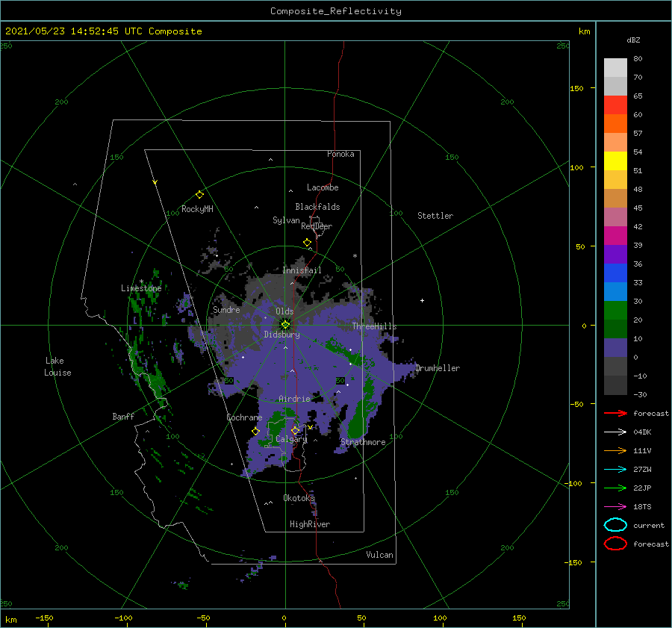Screen dimensions: 672x628
Task: Click the 0 tick on right vertical axis
Action: 584,326
